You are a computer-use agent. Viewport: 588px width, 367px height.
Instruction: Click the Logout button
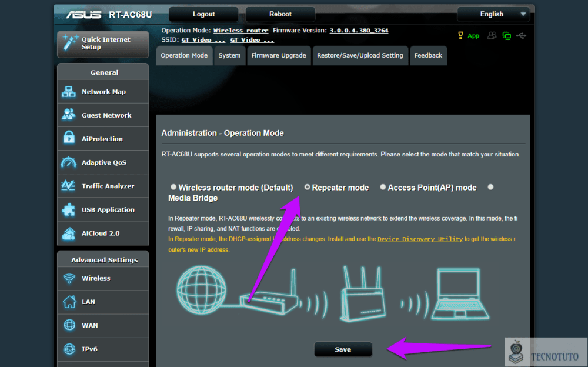[x=203, y=14]
